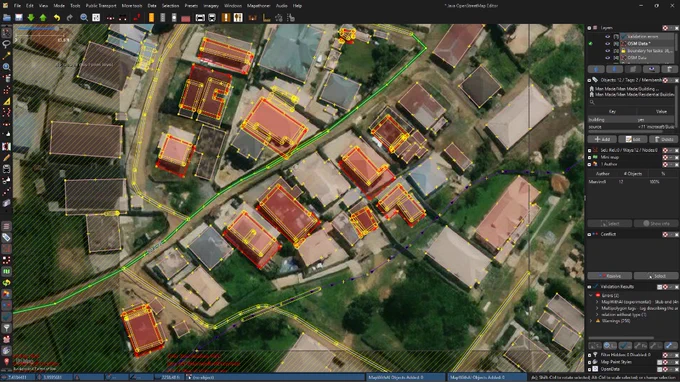Open the File menu
Image resolution: width=680 pixels, height=382 pixels.
click(17, 6)
